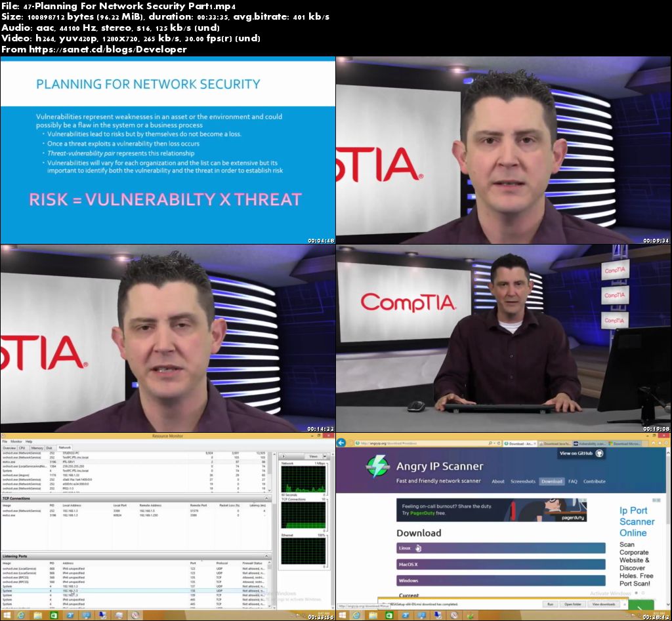Viewport: 672px width, 621px height.
Task: Click green store icon in Resource Monitor frame taskbar
Action: (54, 616)
